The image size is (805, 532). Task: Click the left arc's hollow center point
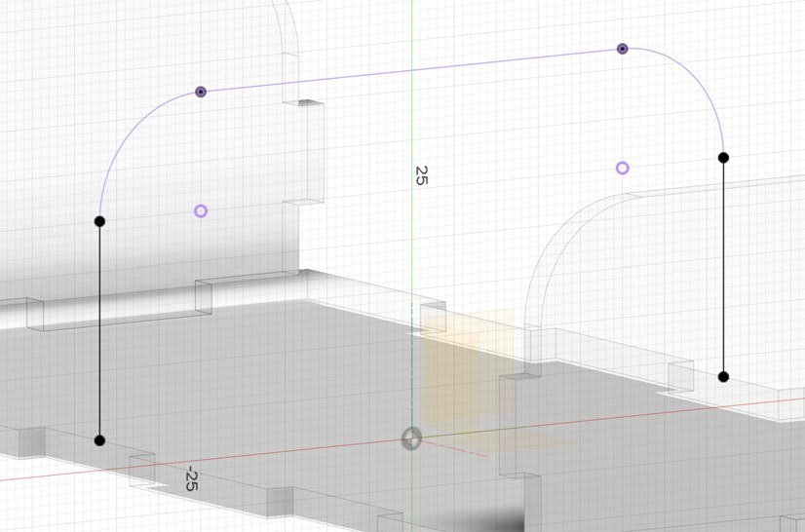point(201,211)
